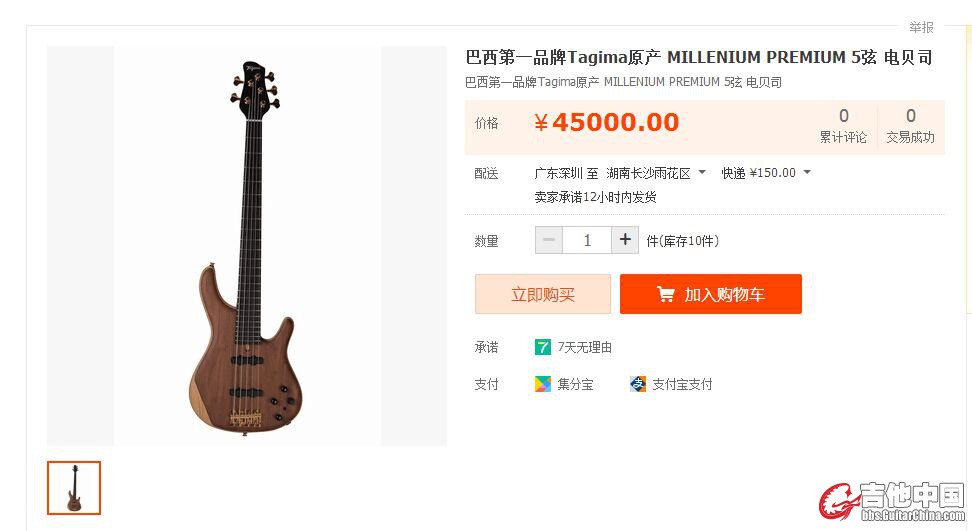972x531 pixels.
Task: Click the blue Alipay 支付宝 icon
Action: (x=638, y=384)
